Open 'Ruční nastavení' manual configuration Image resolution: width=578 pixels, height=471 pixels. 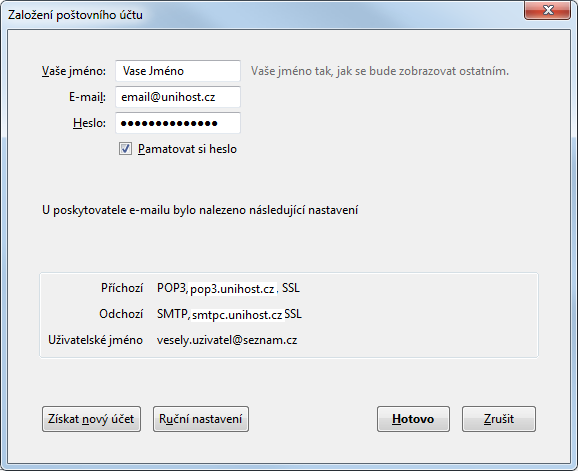201,419
